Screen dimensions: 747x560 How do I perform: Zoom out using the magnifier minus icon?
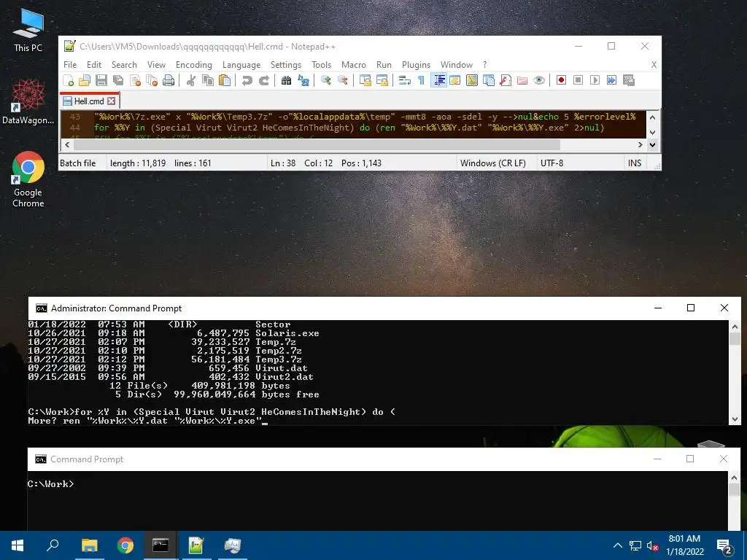(343, 80)
